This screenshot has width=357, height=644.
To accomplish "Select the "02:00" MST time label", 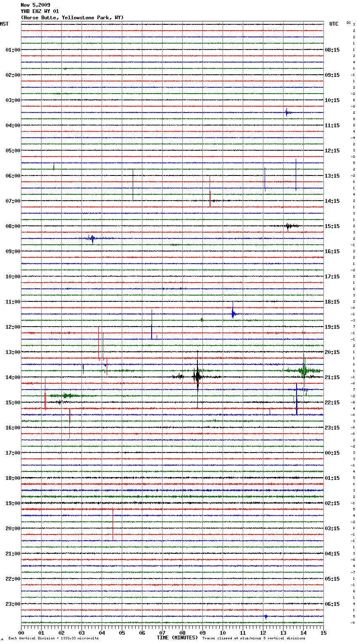I will 13,75.
